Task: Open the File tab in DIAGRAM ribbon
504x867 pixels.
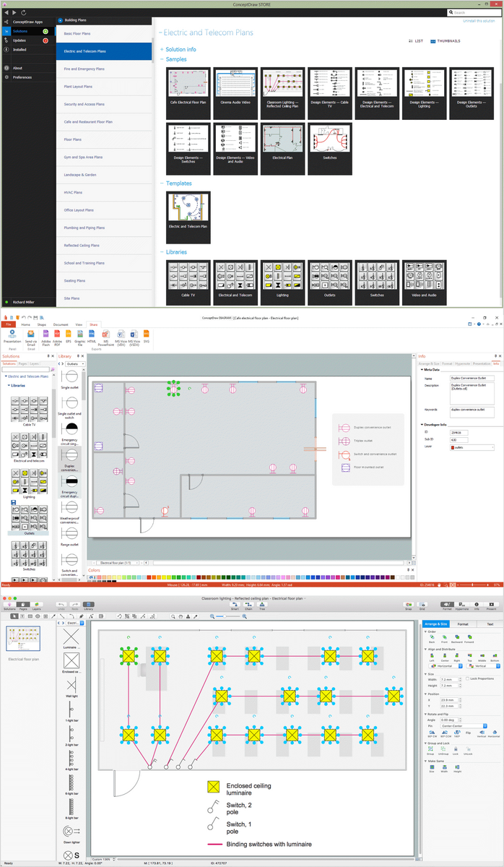Action: coord(9,324)
